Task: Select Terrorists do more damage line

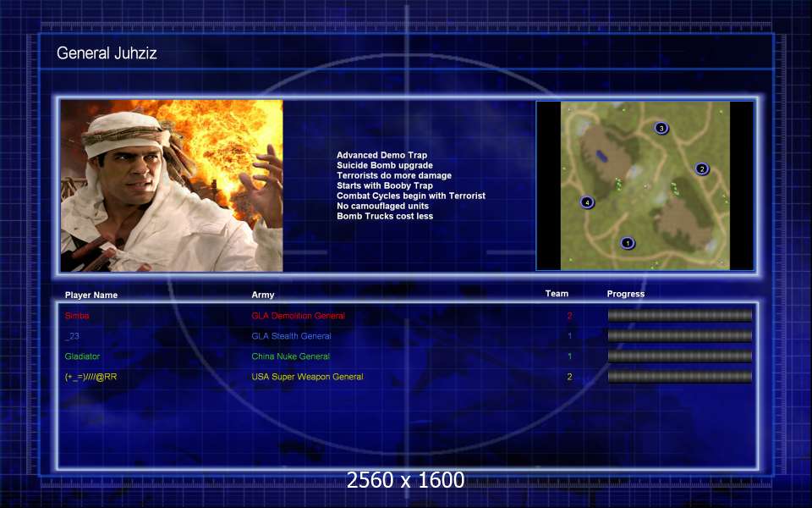Action: coord(394,176)
